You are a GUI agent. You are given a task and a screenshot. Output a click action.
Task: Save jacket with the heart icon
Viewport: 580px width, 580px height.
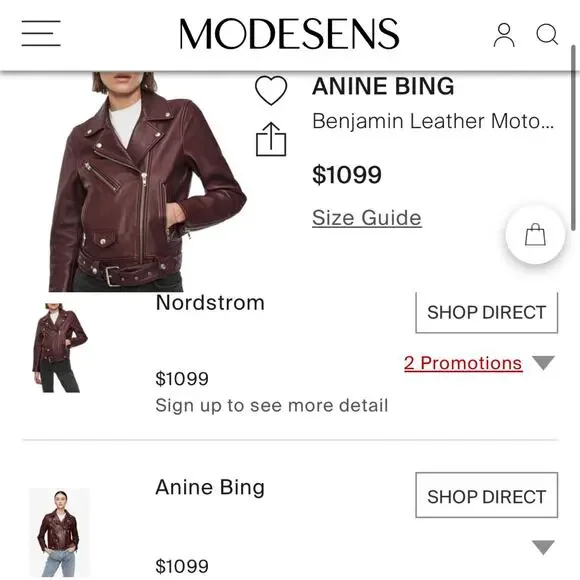tap(271, 90)
